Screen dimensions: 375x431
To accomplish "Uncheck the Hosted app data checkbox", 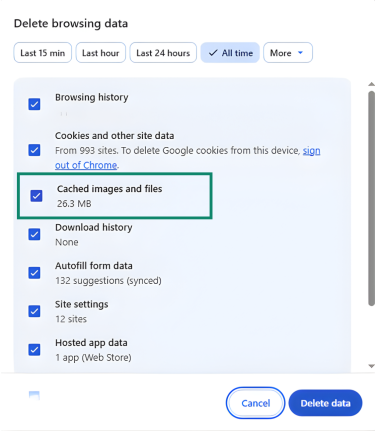I will point(34,350).
